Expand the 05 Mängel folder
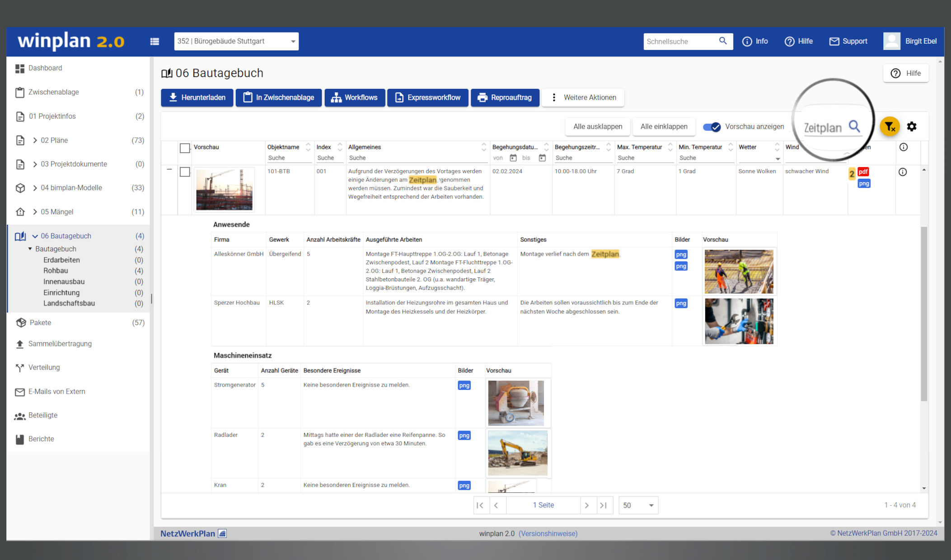Screen dimensions: 951x560 tap(35, 212)
